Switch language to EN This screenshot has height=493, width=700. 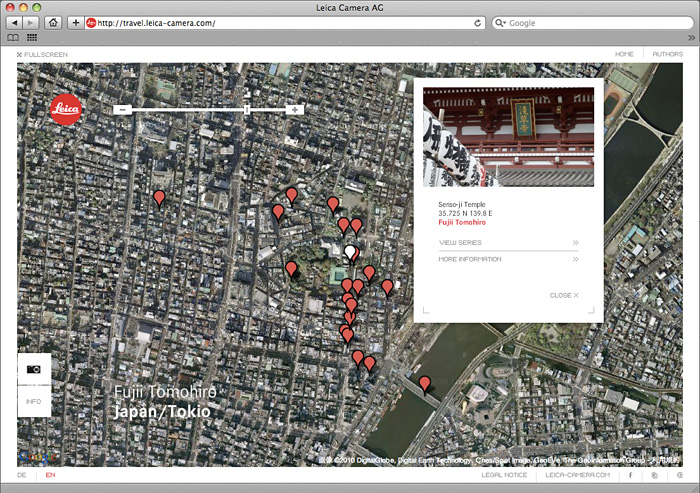50,475
